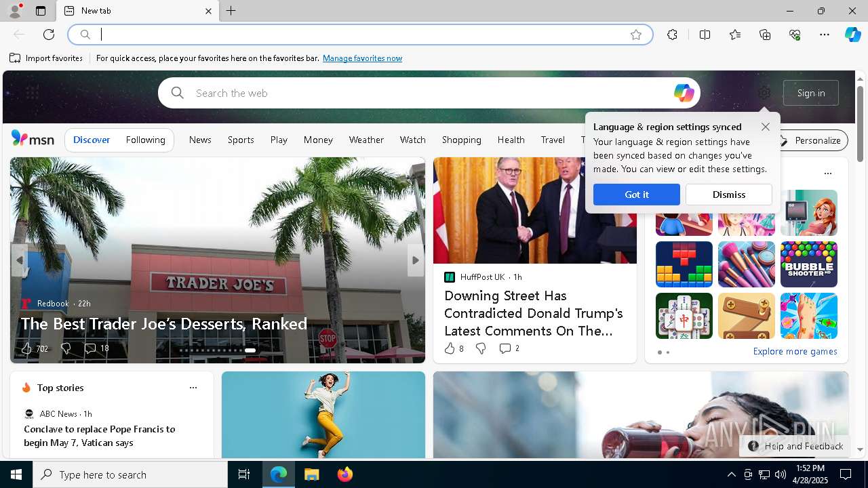
Task: Open File Explorer from the taskbar
Action: (x=311, y=474)
